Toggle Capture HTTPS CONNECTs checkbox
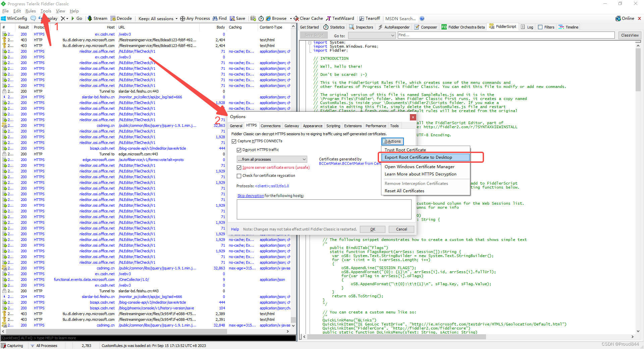 click(x=234, y=141)
